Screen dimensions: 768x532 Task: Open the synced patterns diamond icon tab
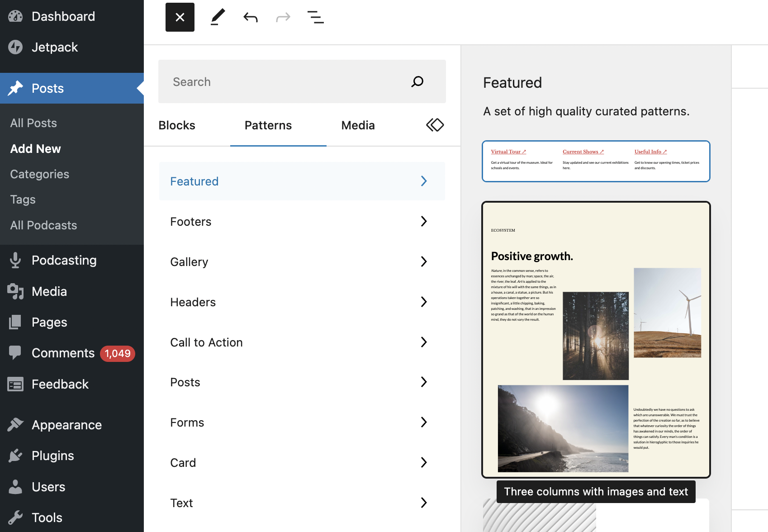tap(435, 125)
